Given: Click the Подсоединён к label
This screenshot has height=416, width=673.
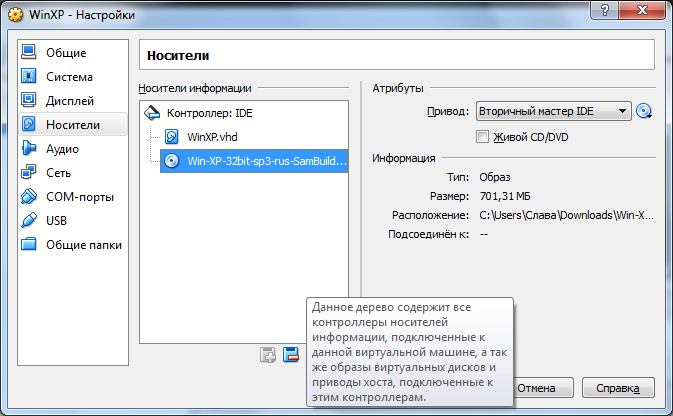Looking at the screenshot, I should 428,234.
